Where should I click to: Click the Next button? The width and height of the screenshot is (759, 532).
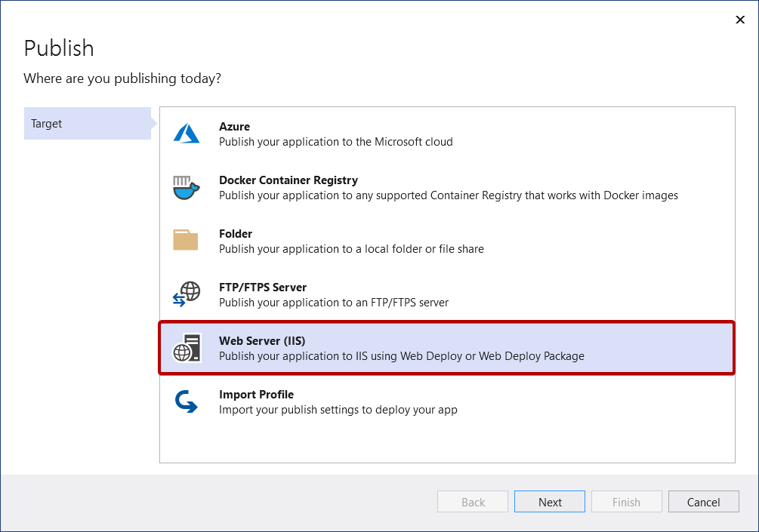549,501
